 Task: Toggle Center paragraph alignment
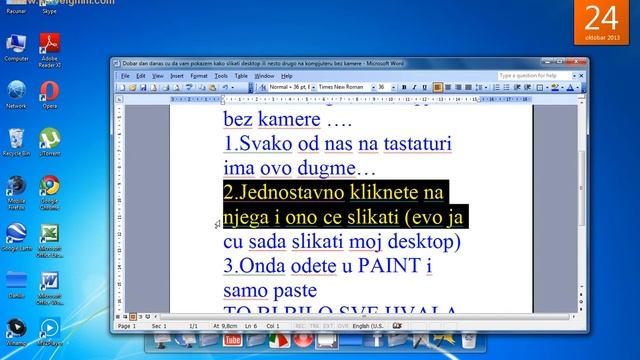(x=448, y=87)
